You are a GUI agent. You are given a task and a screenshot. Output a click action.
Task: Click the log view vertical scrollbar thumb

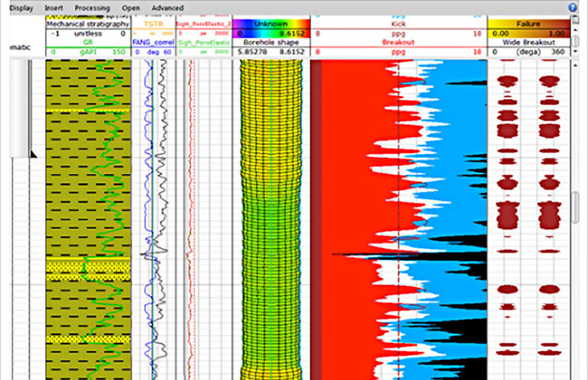pyautogui.click(x=575, y=207)
